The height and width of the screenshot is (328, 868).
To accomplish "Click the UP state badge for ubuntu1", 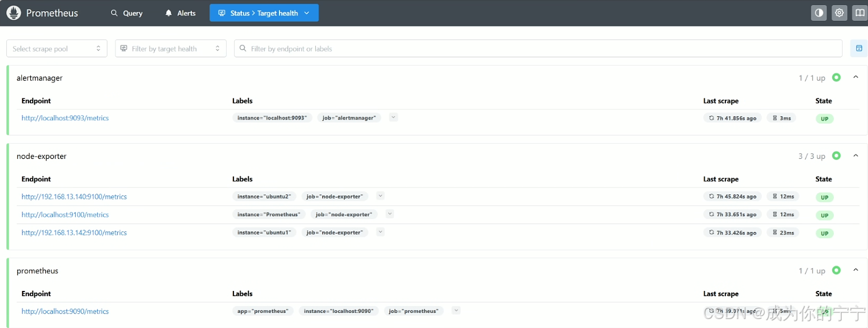I will coord(824,234).
